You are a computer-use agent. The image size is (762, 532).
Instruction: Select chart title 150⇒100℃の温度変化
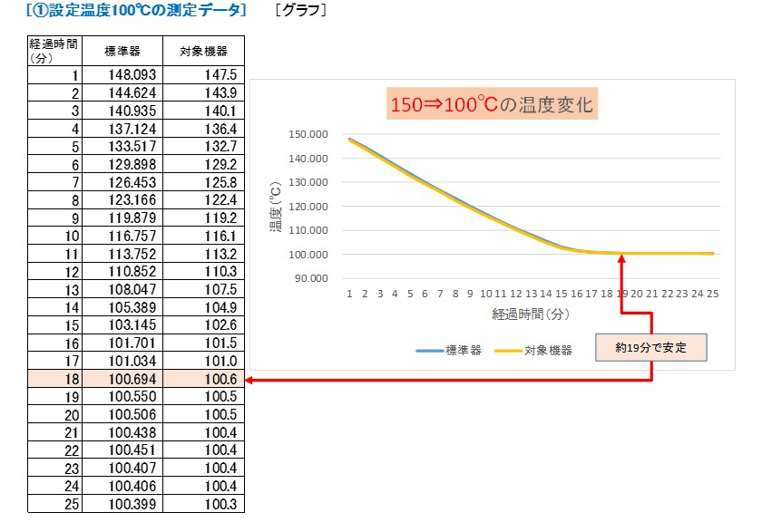[x=492, y=104]
